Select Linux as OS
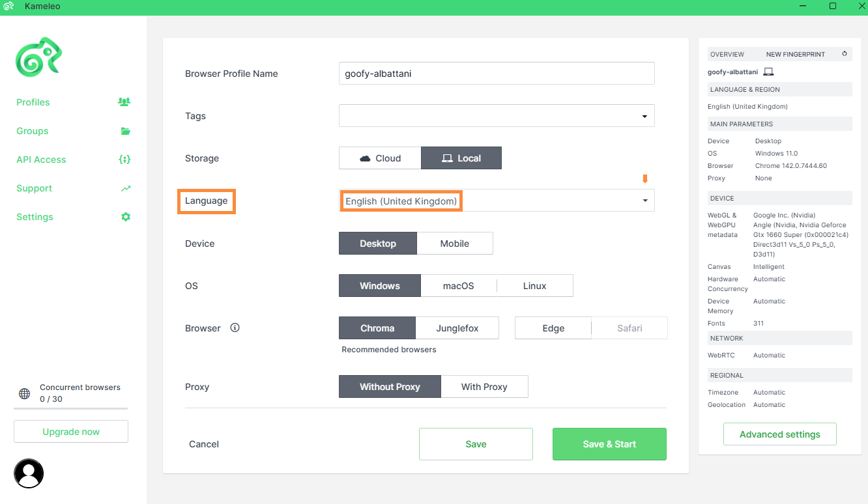 tap(535, 286)
